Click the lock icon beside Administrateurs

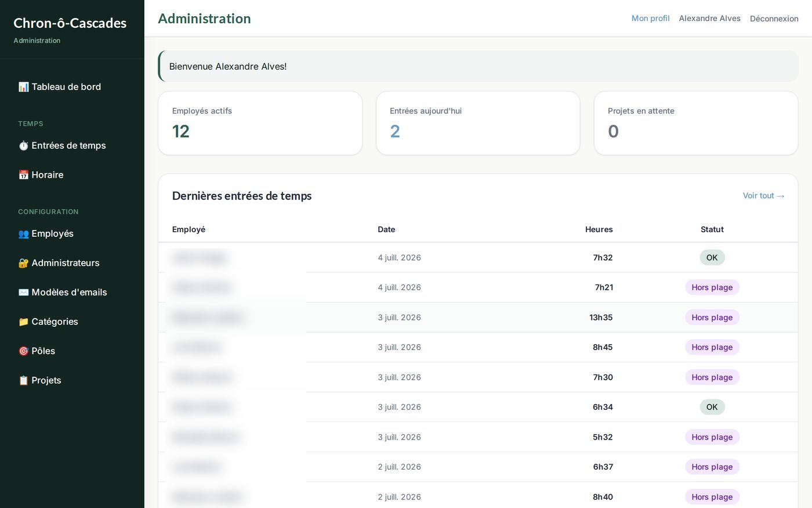[23, 263]
